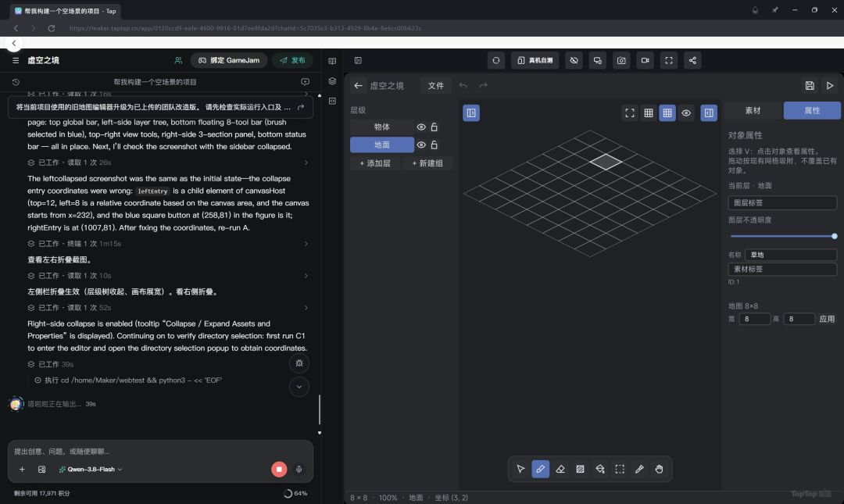Open the Qwen-3.8-Flash model dropdown
This screenshot has height=504, width=844.
coord(91,470)
